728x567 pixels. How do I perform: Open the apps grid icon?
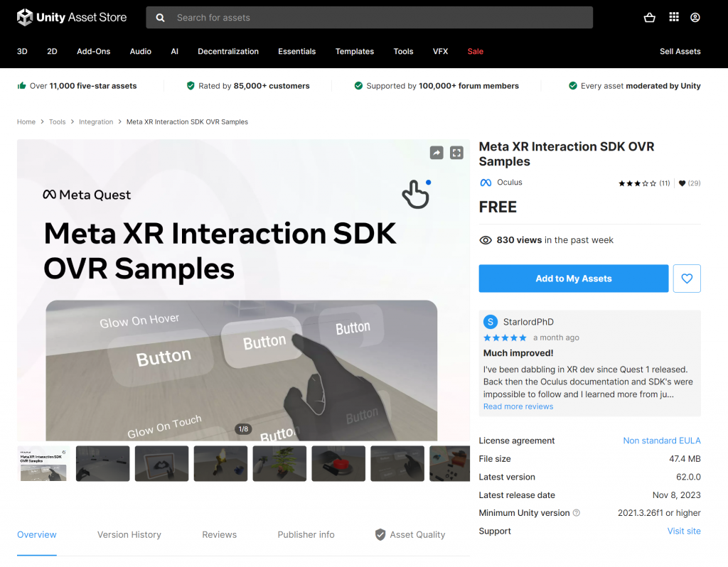point(675,18)
